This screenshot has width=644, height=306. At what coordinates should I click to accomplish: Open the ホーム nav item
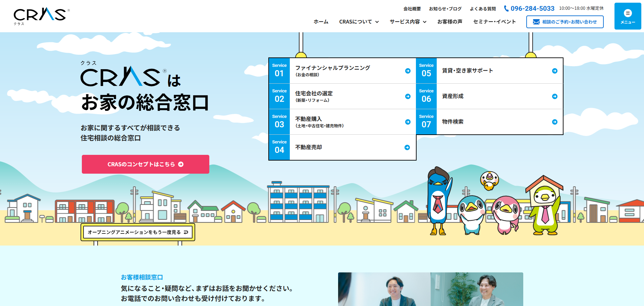coord(321,22)
